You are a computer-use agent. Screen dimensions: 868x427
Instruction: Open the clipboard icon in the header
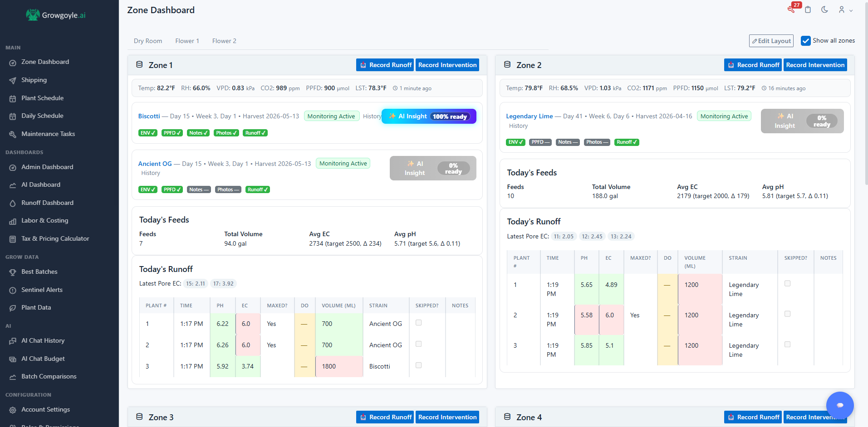808,10
